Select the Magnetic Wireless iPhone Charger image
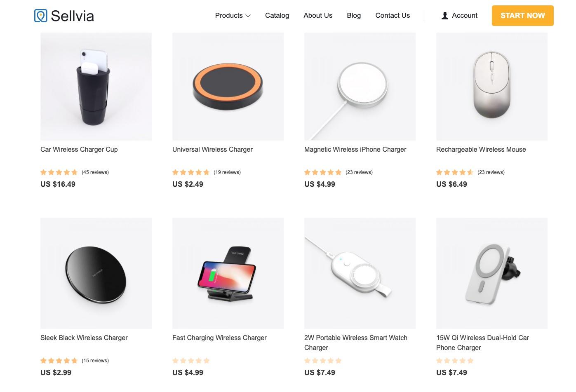Viewport: 576px width, 392px height. 360,87
